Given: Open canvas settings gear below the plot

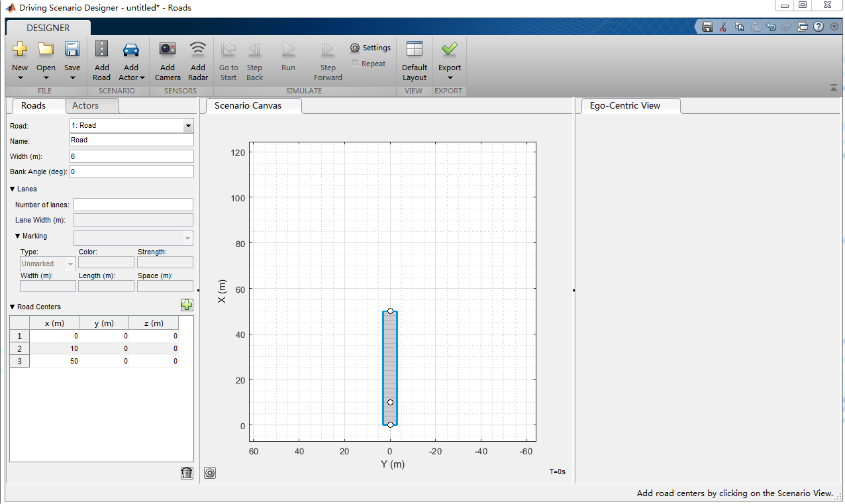Looking at the screenshot, I should click(210, 473).
